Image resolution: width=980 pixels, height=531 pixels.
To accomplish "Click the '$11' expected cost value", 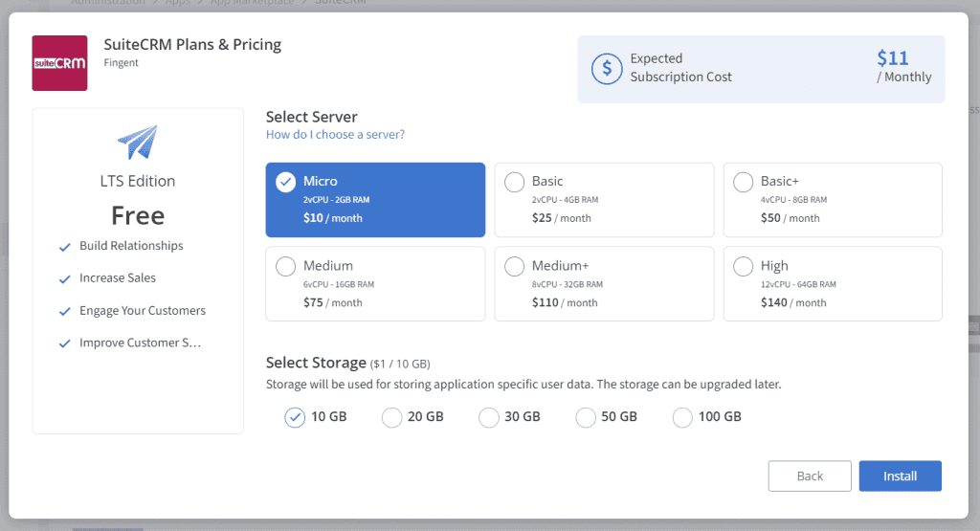I will coord(893,58).
